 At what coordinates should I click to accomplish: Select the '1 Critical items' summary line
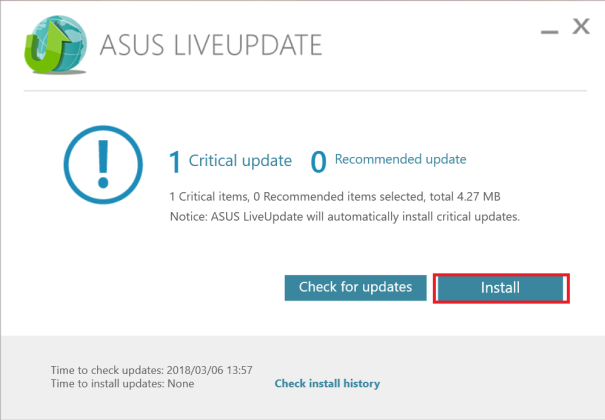pos(335,197)
